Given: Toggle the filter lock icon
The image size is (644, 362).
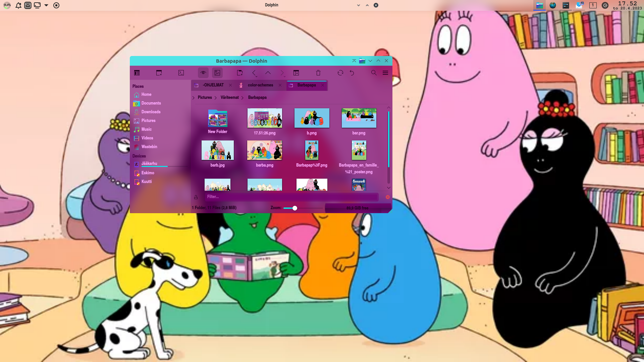Looking at the screenshot, I should pyautogui.click(x=196, y=197).
